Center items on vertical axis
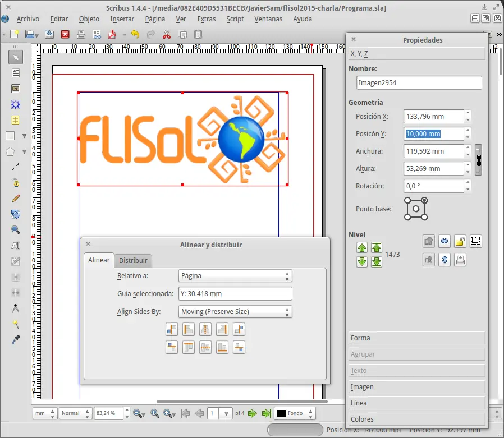 pyautogui.click(x=205, y=329)
